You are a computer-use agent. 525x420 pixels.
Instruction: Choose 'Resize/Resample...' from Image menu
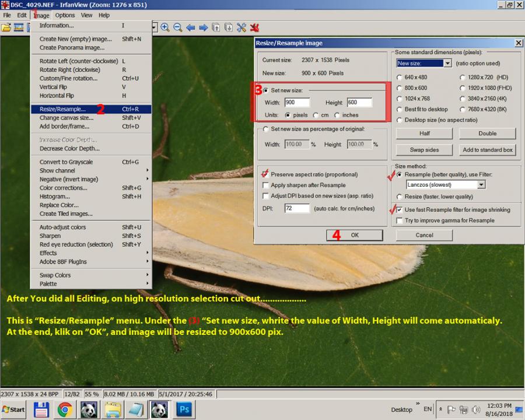pyautogui.click(x=91, y=109)
